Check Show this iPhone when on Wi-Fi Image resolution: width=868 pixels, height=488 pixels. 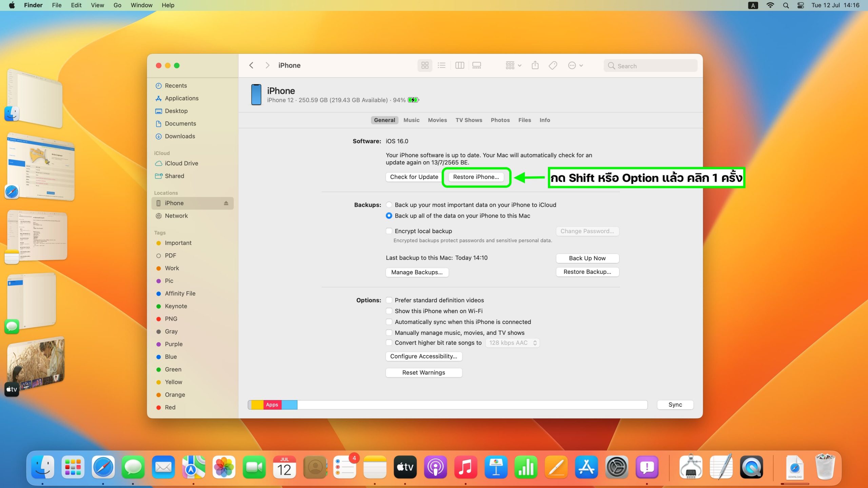tap(389, 311)
